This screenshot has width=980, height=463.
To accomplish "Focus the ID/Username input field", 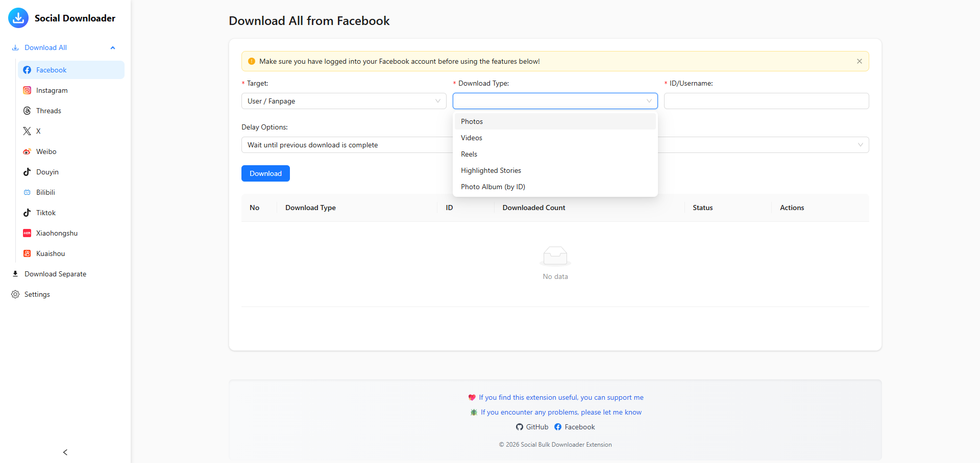I will pyautogui.click(x=767, y=101).
